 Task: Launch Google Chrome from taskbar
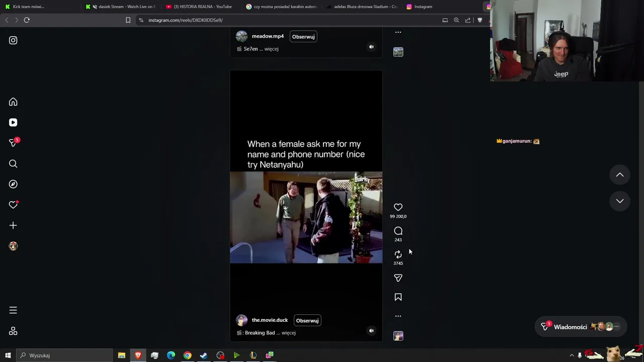[187, 355]
